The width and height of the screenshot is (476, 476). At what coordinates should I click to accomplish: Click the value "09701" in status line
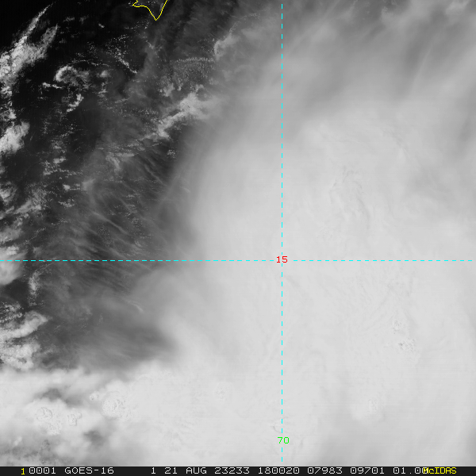(x=367, y=470)
